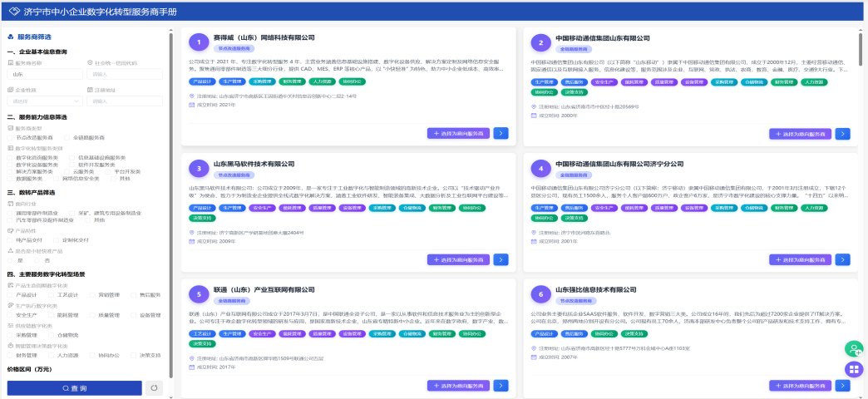Click the green customer service floating icon
Image resolution: width=868 pixels, height=399 pixels.
[854, 349]
